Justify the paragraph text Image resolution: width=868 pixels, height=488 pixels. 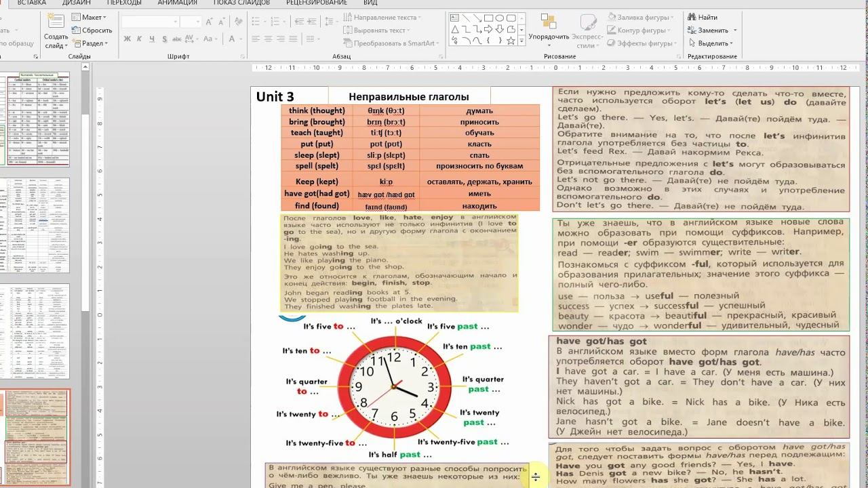293,39
